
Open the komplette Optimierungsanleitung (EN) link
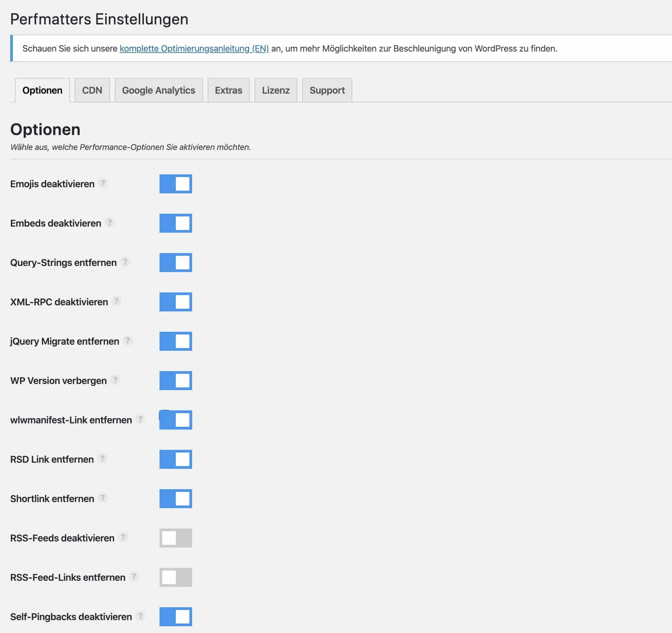click(194, 49)
